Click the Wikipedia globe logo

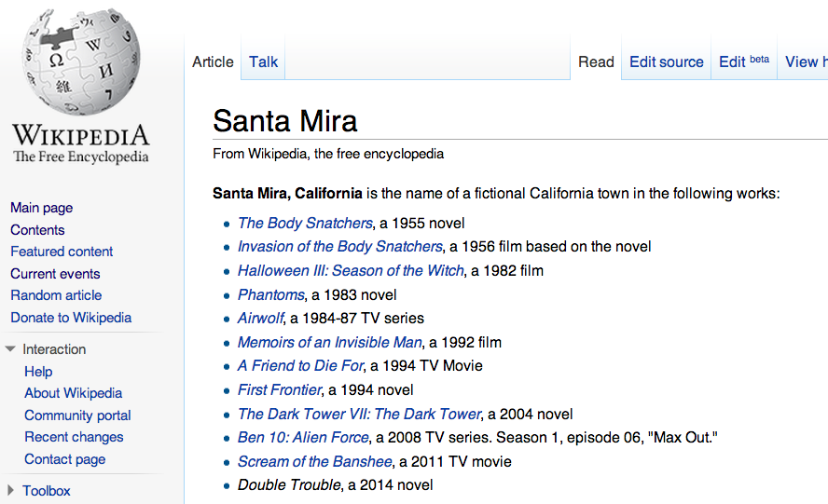[80, 63]
